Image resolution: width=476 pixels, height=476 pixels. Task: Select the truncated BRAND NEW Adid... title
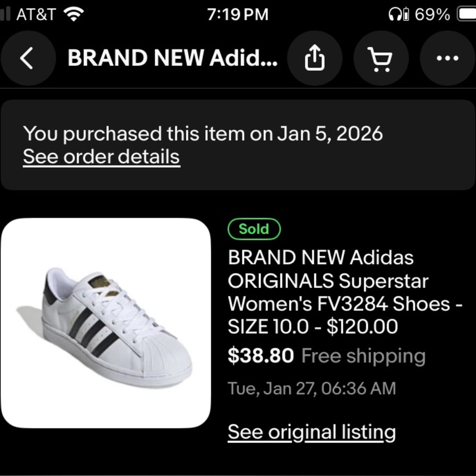[172, 58]
